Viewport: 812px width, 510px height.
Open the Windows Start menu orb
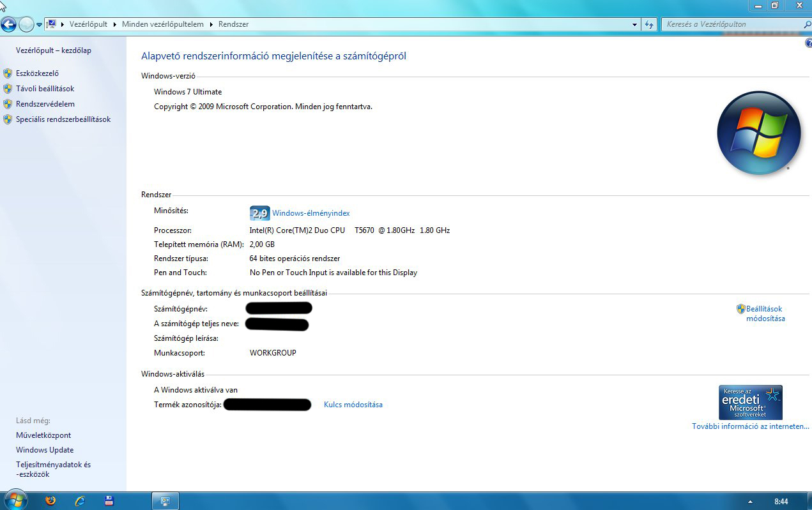click(x=15, y=500)
